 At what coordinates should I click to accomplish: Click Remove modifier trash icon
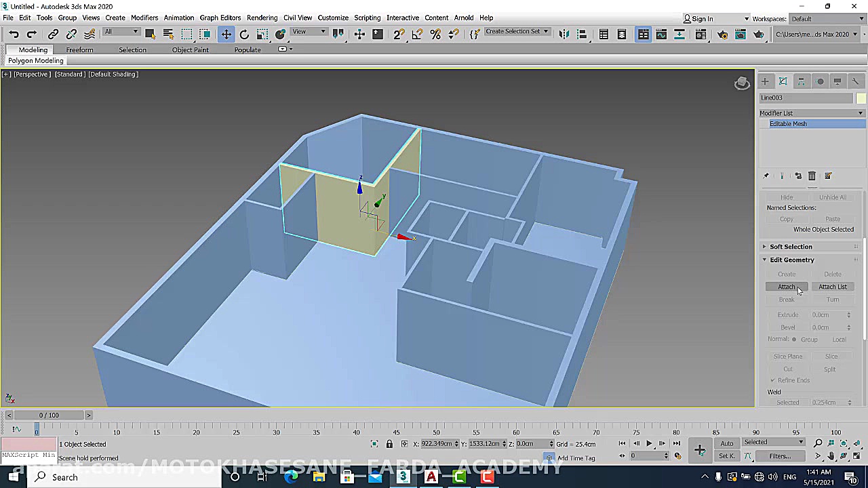812,176
